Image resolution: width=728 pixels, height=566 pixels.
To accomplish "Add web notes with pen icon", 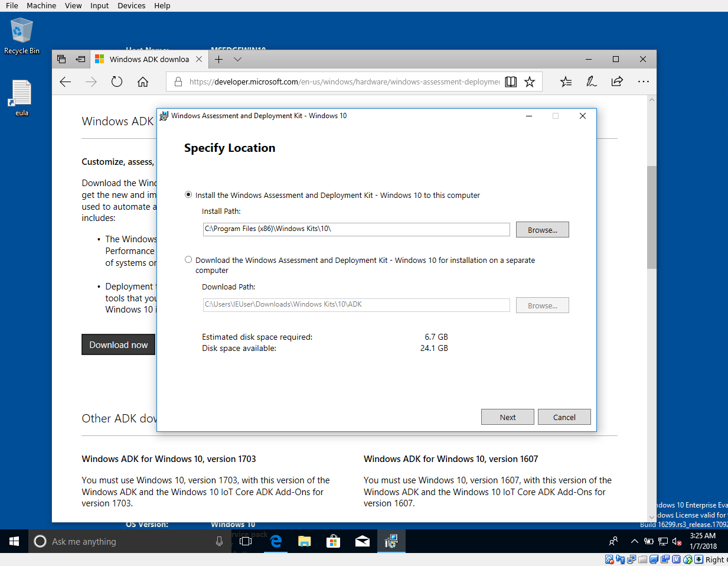I will tap(591, 82).
